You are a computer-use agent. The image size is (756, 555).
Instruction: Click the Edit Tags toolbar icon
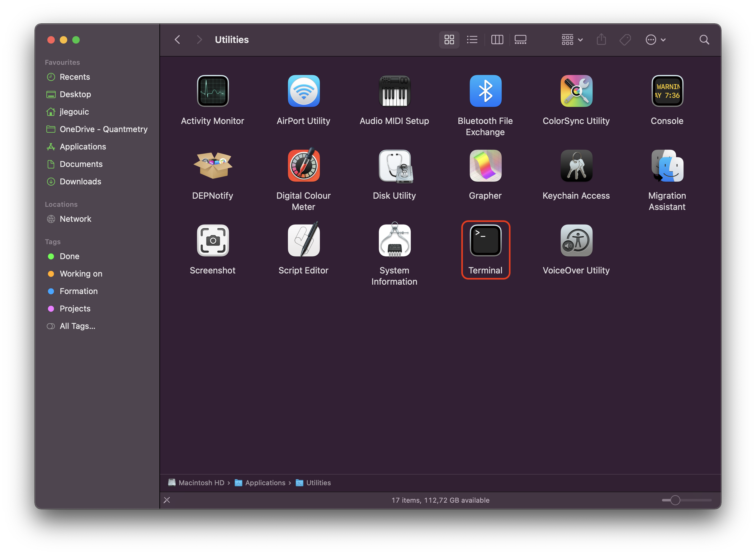click(625, 40)
